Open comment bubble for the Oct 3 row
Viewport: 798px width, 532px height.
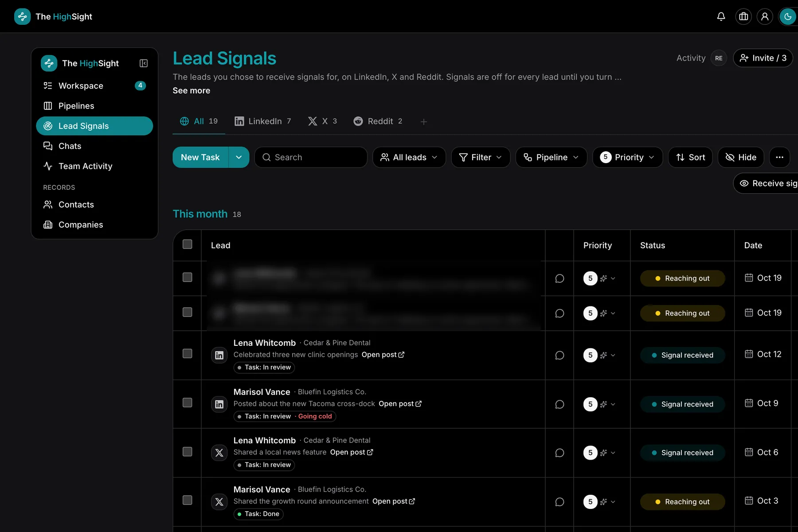point(559,502)
